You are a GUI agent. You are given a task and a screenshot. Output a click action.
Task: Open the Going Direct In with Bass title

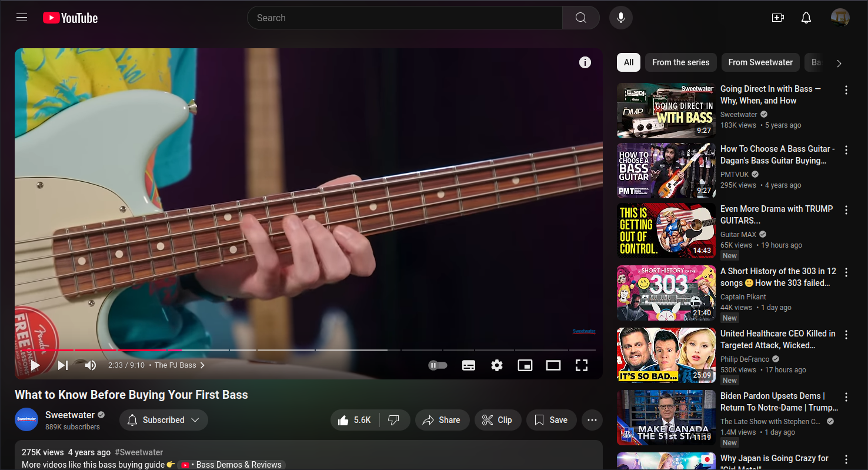point(770,95)
